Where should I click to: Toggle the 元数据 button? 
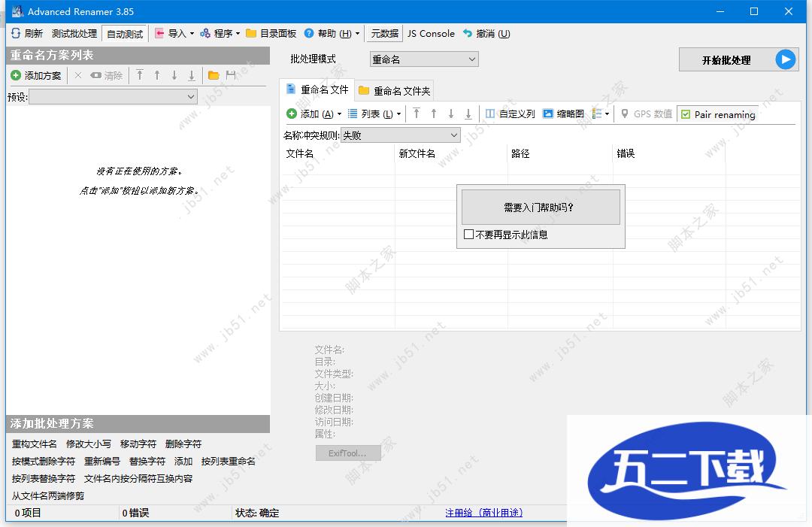384,34
